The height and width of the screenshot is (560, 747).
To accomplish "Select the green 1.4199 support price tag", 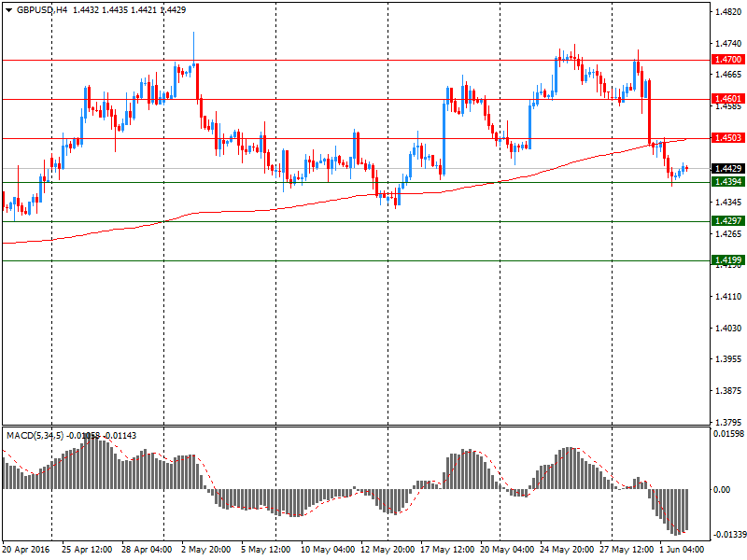I will click(x=728, y=260).
